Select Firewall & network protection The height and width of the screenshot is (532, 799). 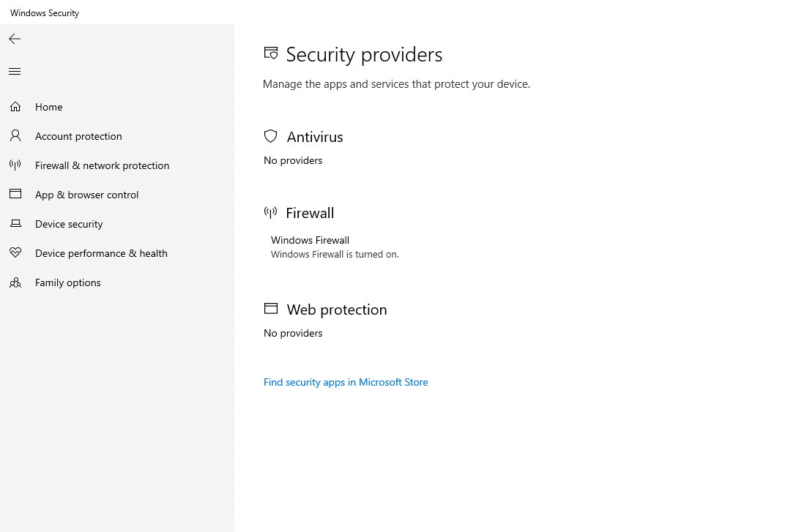coord(102,165)
